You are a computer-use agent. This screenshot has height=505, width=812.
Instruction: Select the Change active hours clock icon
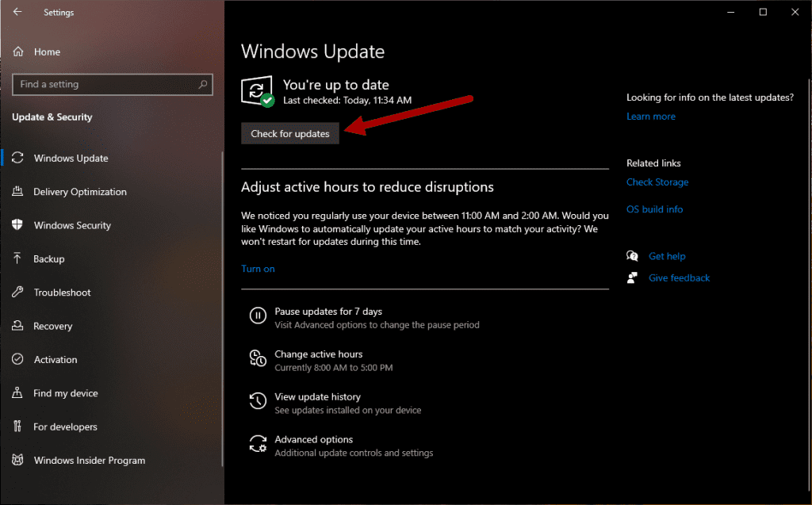(258, 358)
